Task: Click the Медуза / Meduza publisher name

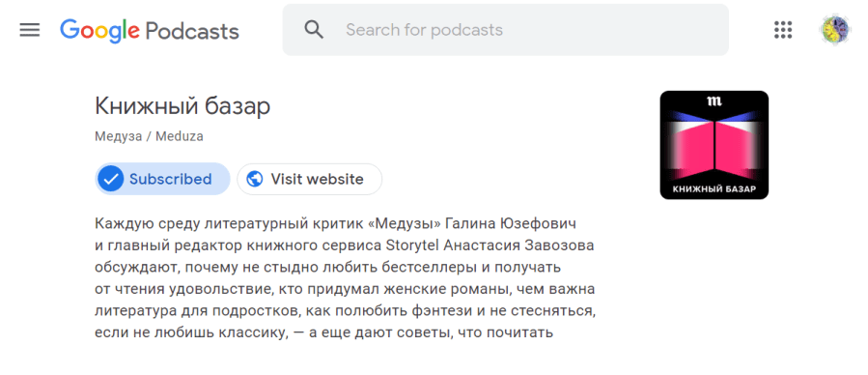Action: (149, 136)
